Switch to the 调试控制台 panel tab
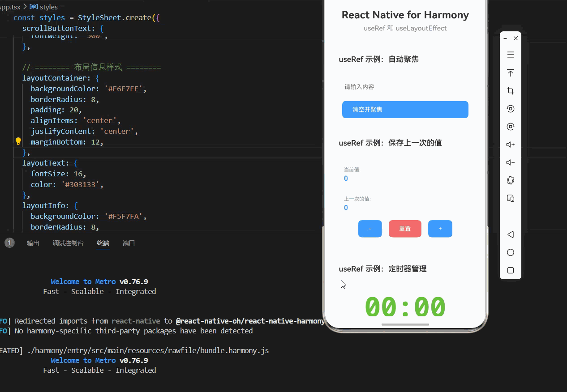Image resolution: width=567 pixels, height=392 pixels. (68, 243)
